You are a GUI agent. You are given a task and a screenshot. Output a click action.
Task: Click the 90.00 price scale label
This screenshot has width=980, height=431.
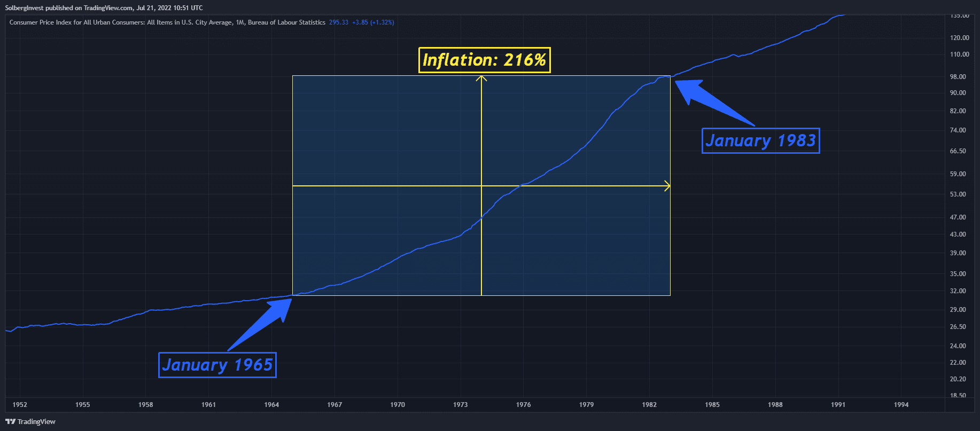(x=958, y=93)
